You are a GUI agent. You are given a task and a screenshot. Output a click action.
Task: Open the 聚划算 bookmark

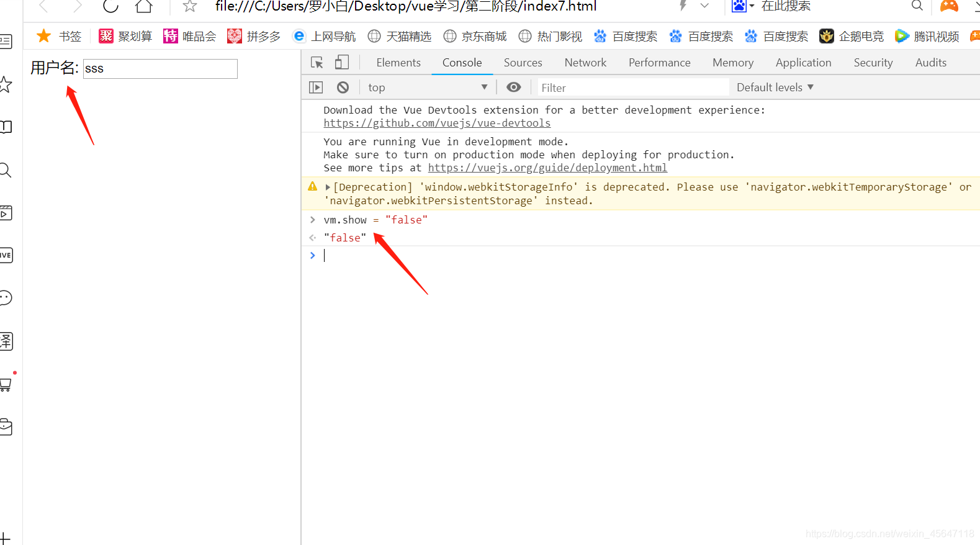pos(125,36)
